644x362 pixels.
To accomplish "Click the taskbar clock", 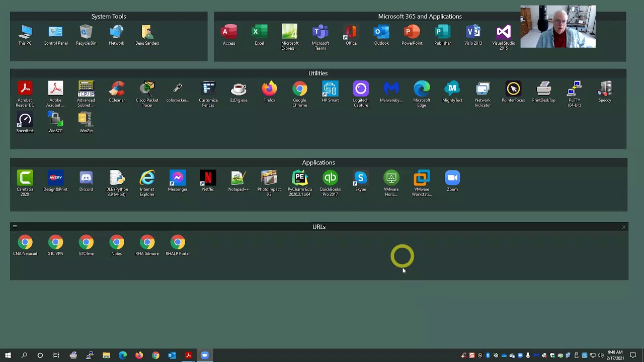I will 615,355.
